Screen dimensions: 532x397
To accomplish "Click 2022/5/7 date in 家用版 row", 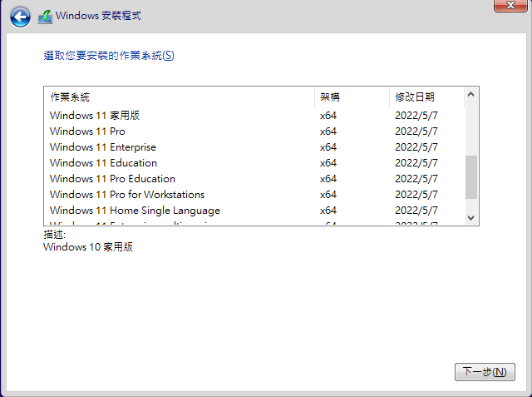I will pos(416,116).
